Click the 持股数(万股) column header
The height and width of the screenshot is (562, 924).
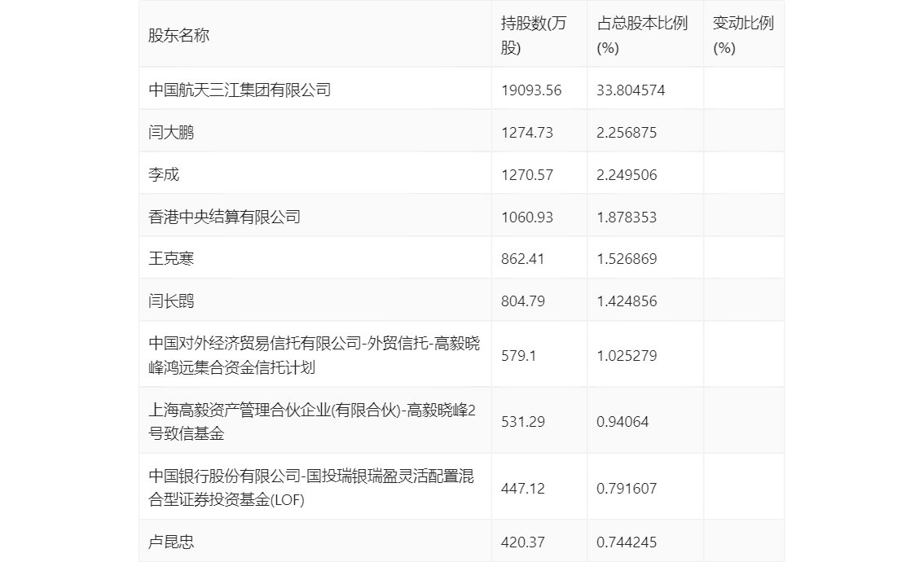click(x=534, y=35)
